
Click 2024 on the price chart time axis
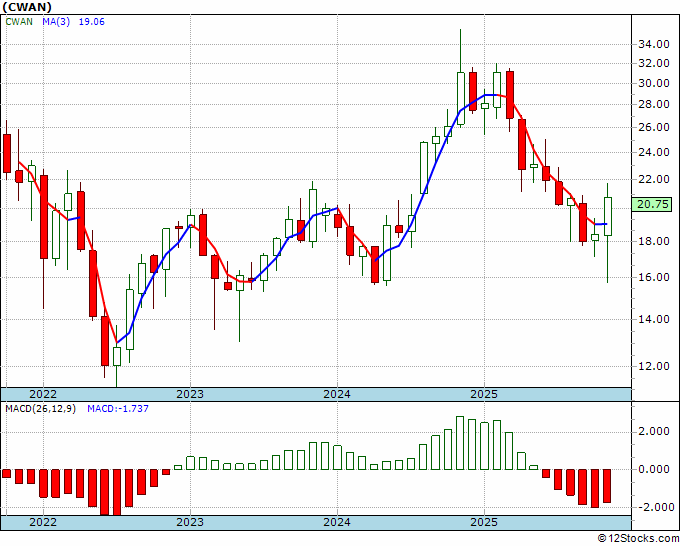[337, 394]
